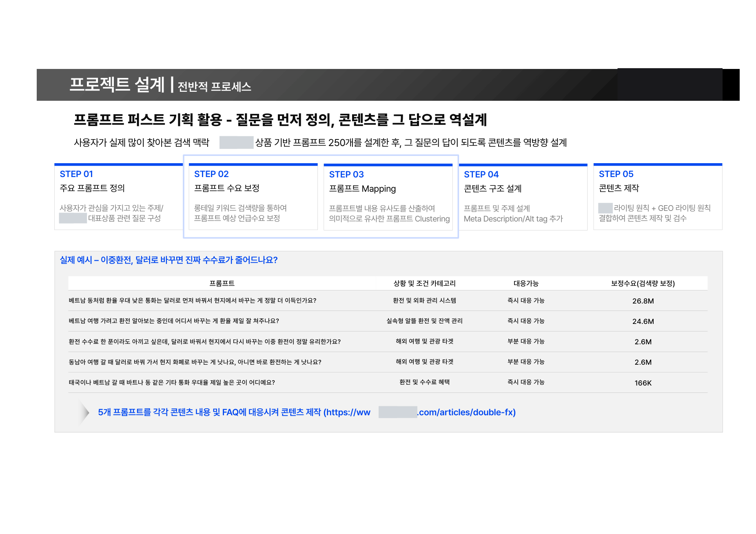Click the prompt starting '환전 수수료 한 푼이라도'

205,342
